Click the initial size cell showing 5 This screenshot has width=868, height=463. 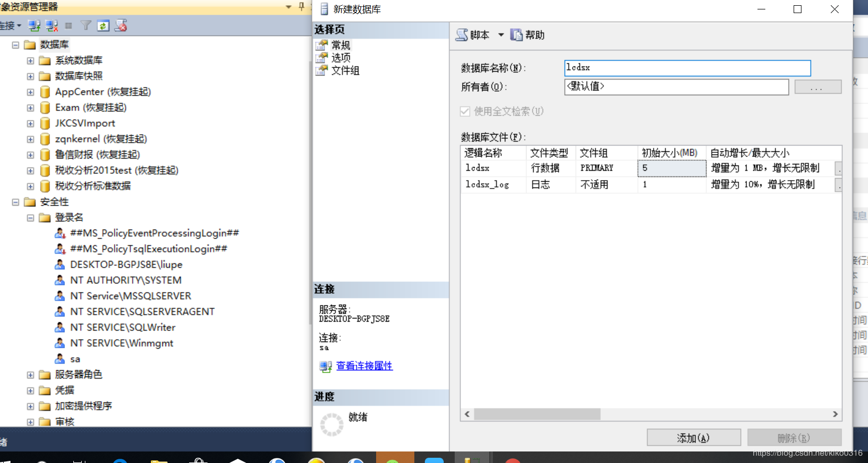point(672,168)
